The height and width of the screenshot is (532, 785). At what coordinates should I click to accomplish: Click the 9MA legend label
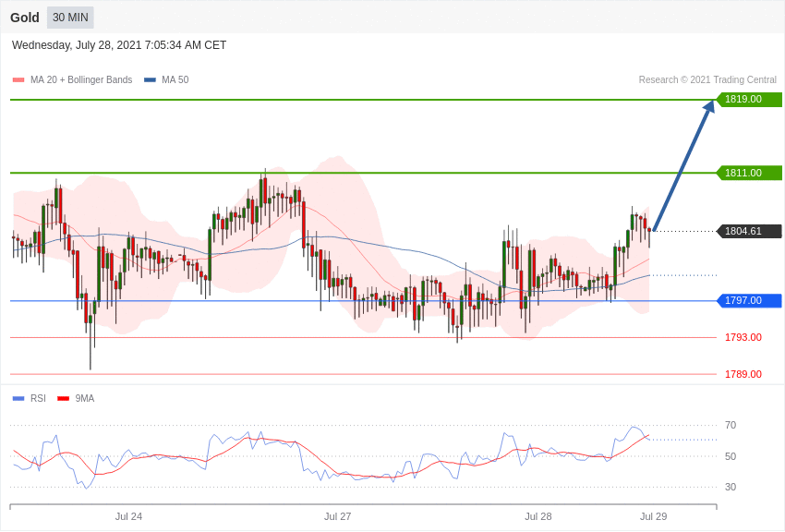(85, 398)
